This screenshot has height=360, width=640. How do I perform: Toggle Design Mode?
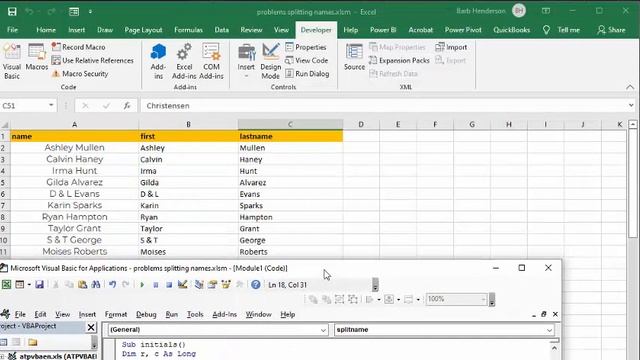[x=270, y=61]
